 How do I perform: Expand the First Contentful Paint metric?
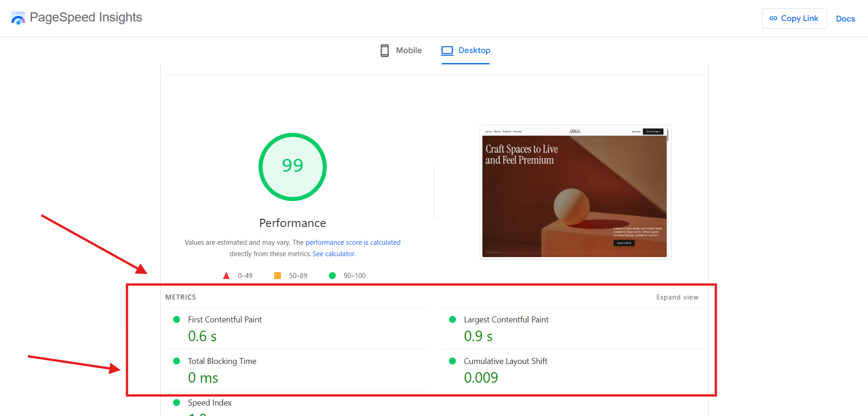pos(225,320)
